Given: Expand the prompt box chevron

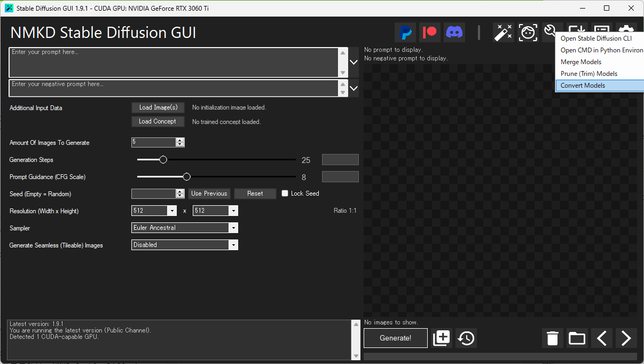Looking at the screenshot, I should 354,62.
